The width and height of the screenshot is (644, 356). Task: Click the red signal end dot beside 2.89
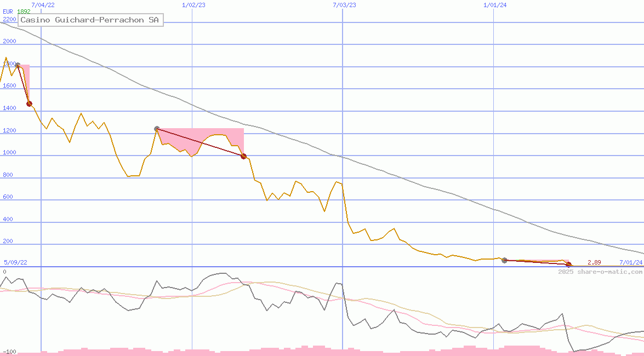click(x=569, y=265)
